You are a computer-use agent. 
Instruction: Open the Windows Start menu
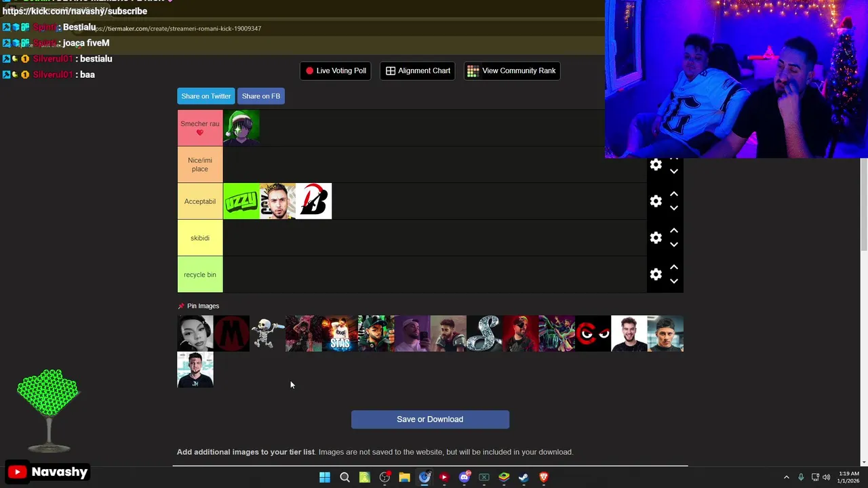325,477
